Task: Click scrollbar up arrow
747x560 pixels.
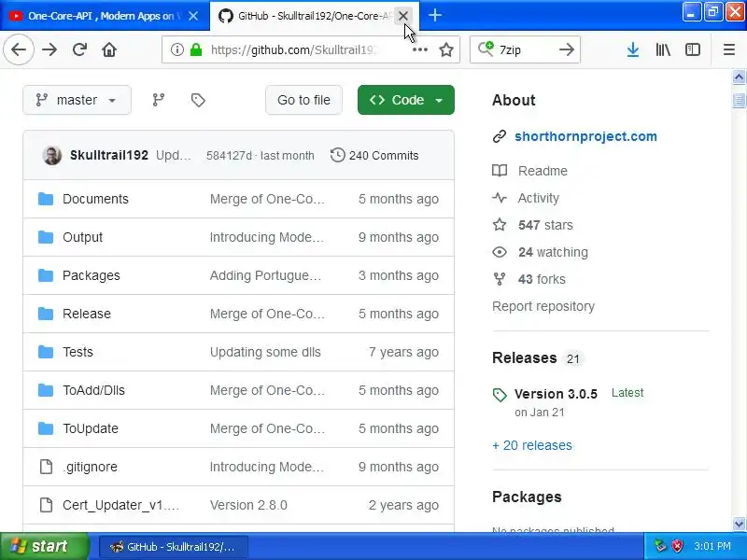Action: (739, 77)
